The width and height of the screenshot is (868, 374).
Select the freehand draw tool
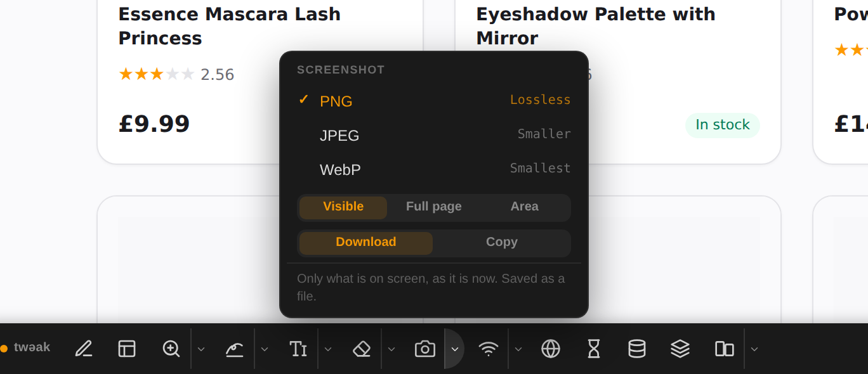click(235, 349)
